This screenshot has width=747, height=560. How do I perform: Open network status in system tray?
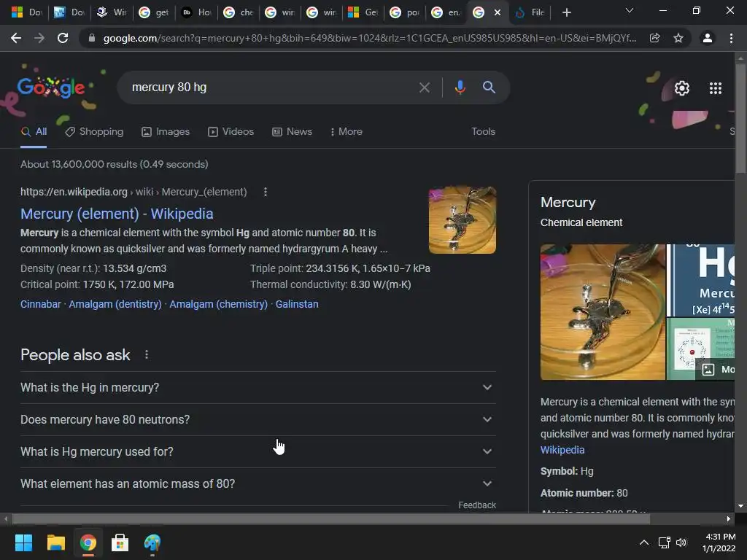tap(664, 542)
